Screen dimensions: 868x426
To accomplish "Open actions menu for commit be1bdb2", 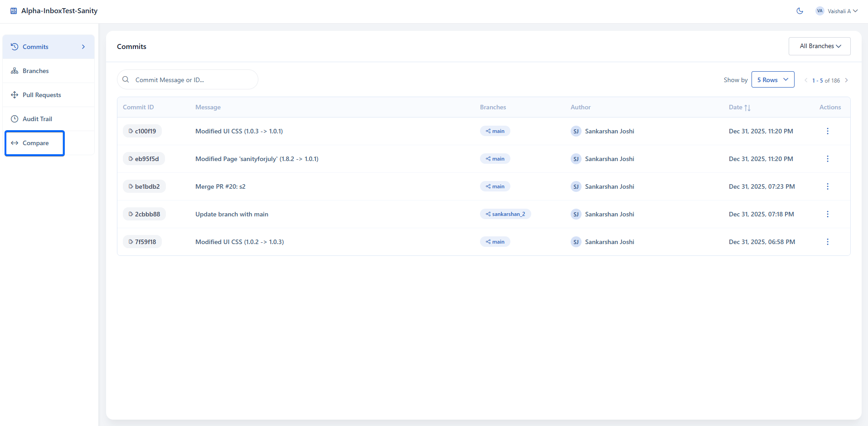I will click(x=828, y=186).
